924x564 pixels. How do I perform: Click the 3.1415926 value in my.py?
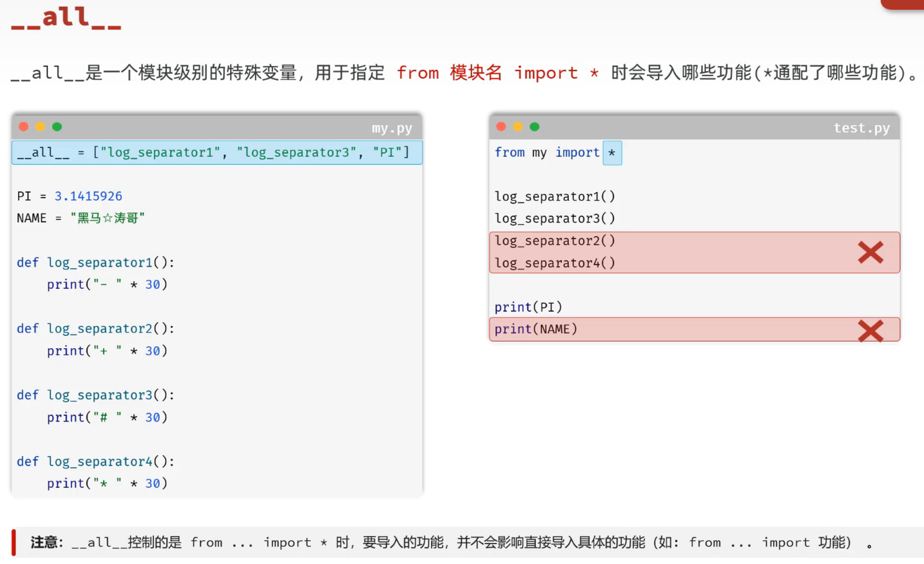88,196
